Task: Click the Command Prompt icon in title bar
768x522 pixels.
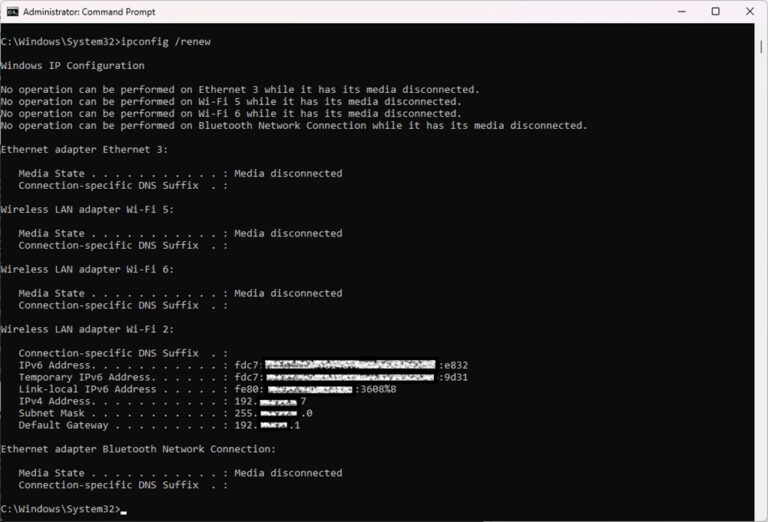Action: 12,12
